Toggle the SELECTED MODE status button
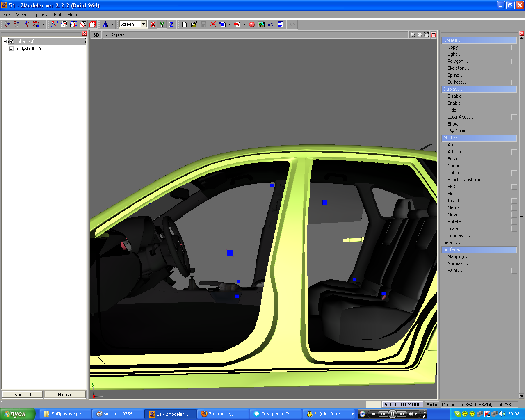Viewport: 525px width, 420px height. 402,404
